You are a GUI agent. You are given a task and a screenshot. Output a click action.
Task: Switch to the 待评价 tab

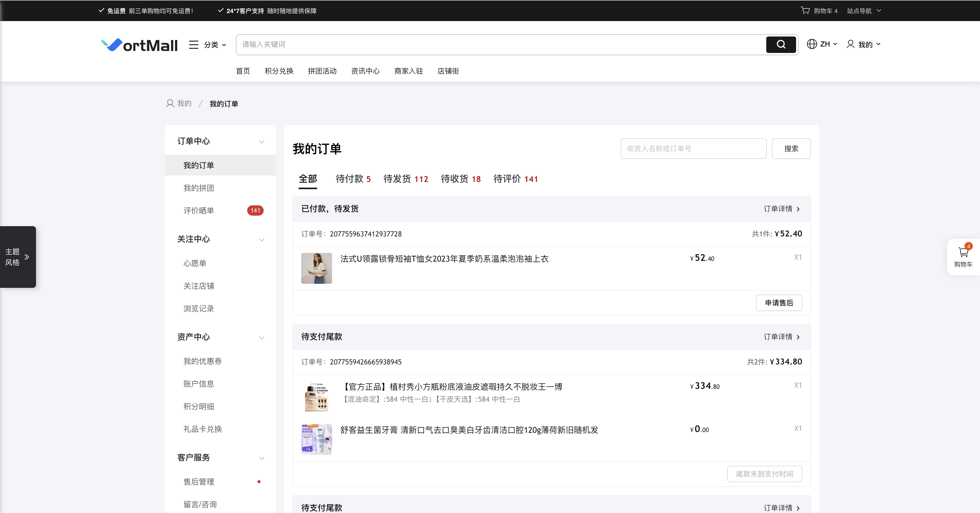point(515,179)
